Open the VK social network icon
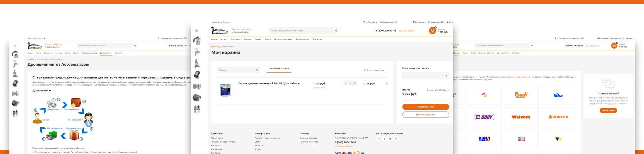The image size is (644, 154). (379, 139)
